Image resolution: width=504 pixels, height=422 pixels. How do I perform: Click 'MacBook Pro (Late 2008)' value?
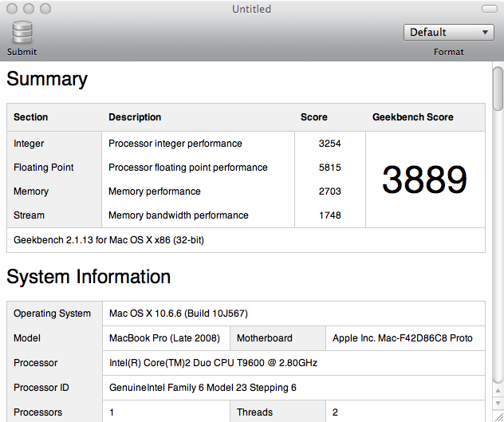[x=164, y=338]
